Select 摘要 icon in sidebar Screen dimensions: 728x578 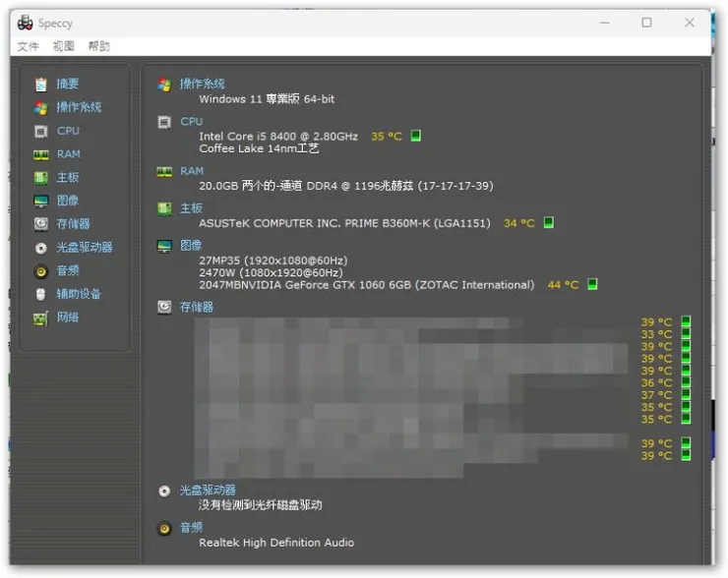pyautogui.click(x=41, y=85)
